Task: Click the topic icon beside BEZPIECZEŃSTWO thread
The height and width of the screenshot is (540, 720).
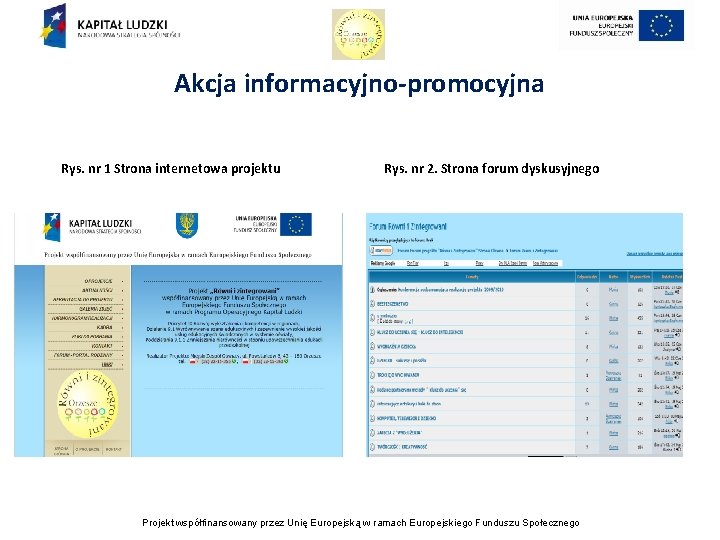Action: pyautogui.click(x=372, y=304)
